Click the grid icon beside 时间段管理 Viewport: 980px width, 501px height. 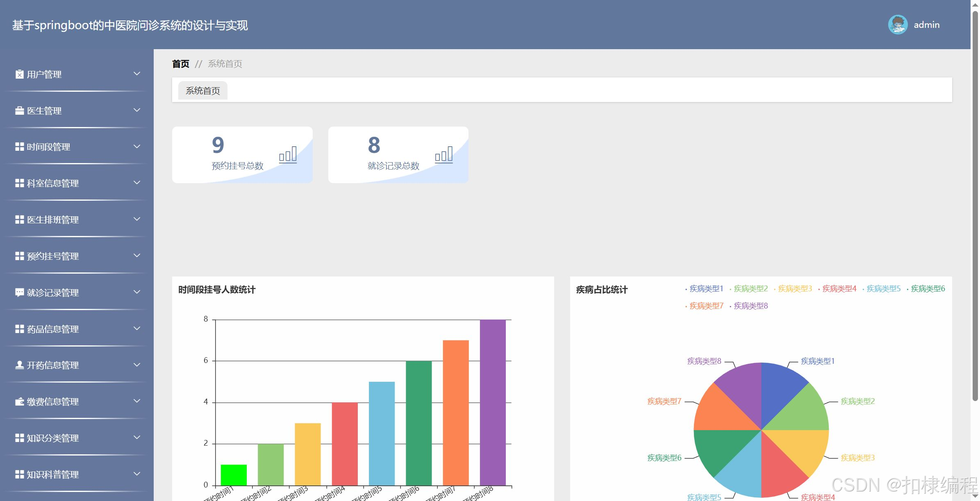point(19,147)
